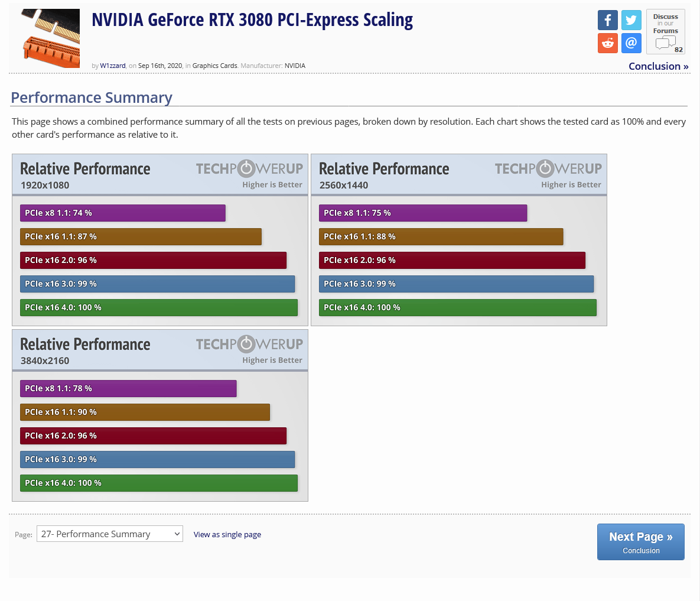Viewport: 700px width, 601px height.
Task: Share the article on Twitter
Action: click(x=631, y=20)
